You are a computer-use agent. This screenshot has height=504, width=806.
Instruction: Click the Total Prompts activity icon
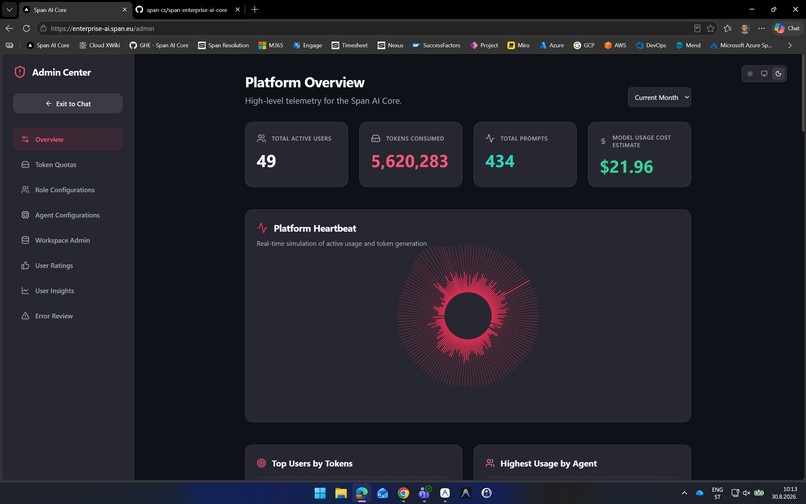click(x=490, y=138)
